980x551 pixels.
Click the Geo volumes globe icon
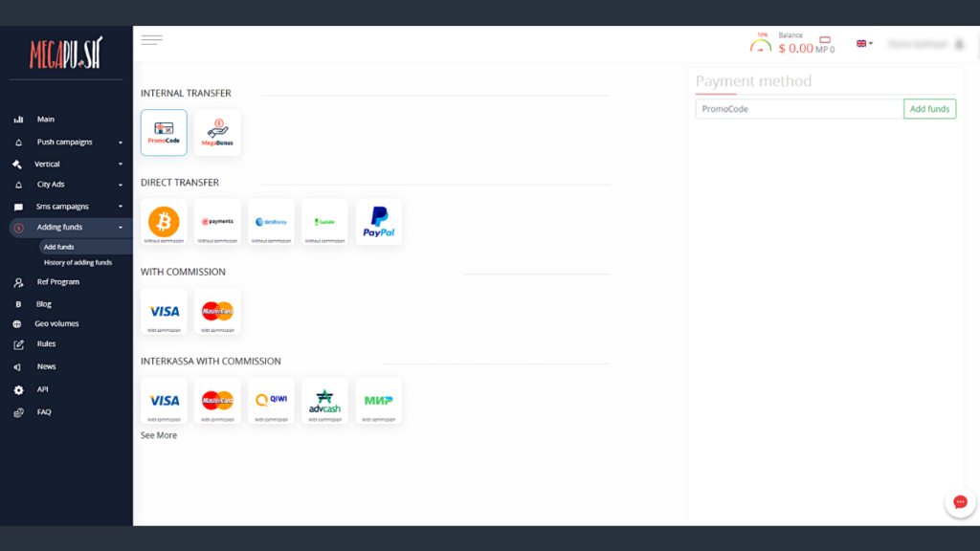tap(17, 324)
